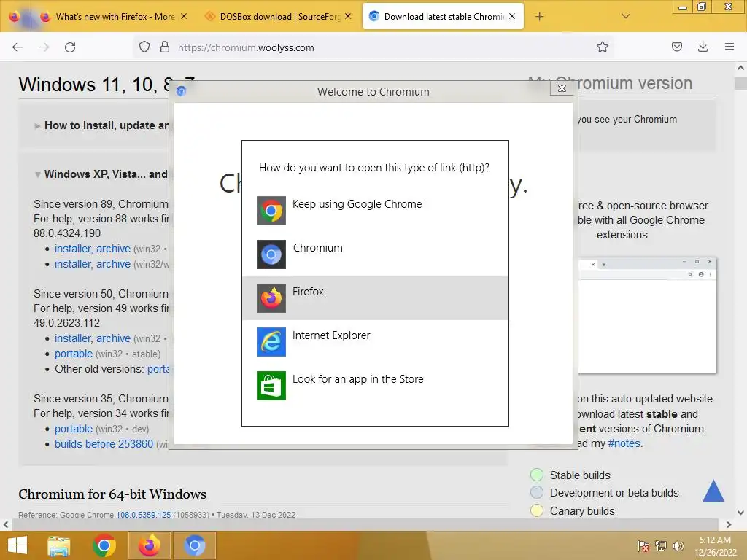
Task: Choose Look for an app in the Store
Action: [375, 386]
